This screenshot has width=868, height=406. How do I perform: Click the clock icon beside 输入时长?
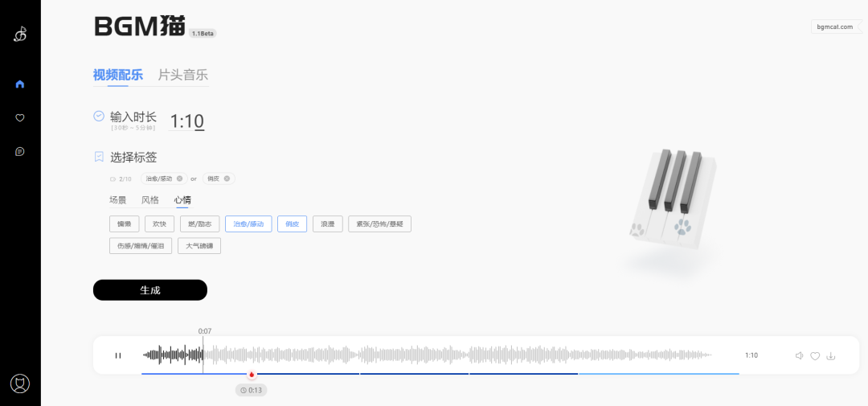pyautogui.click(x=99, y=116)
